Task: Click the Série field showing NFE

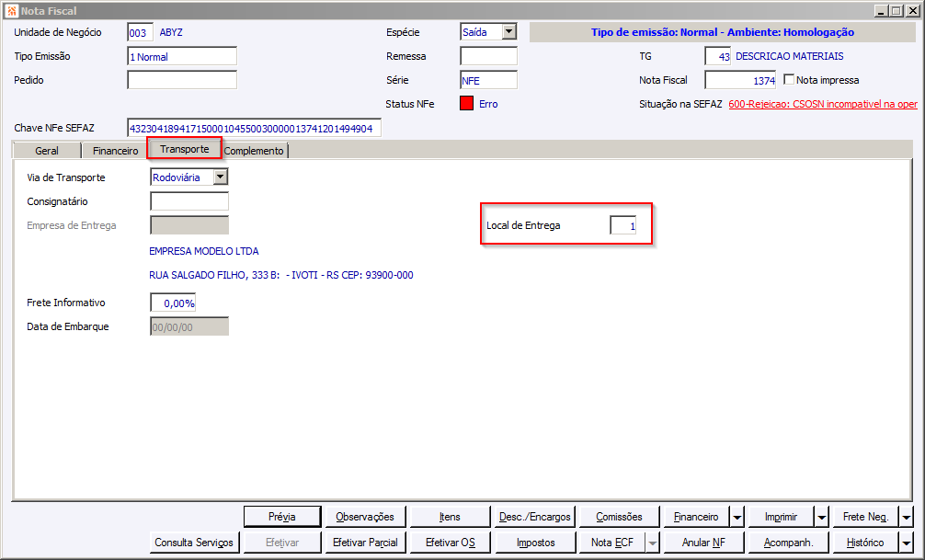Action: pyautogui.click(x=488, y=80)
